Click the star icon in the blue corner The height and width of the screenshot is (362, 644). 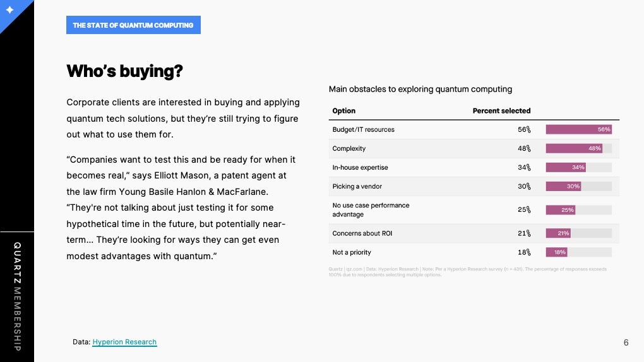pos(10,9)
